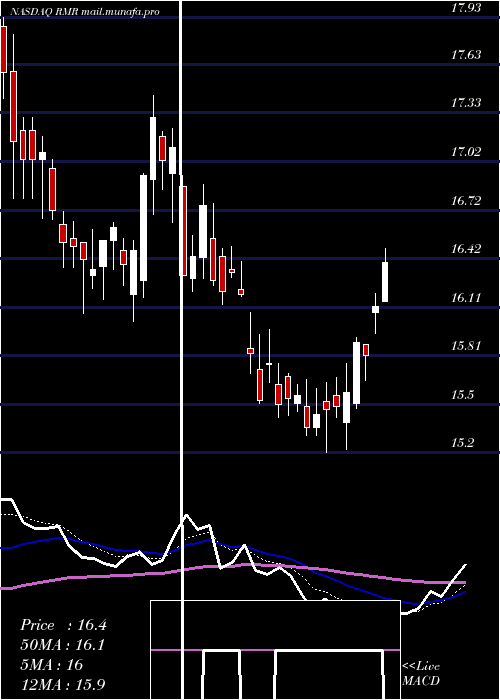
Task: Click the 16.72 price axis label
Action: [466, 201]
